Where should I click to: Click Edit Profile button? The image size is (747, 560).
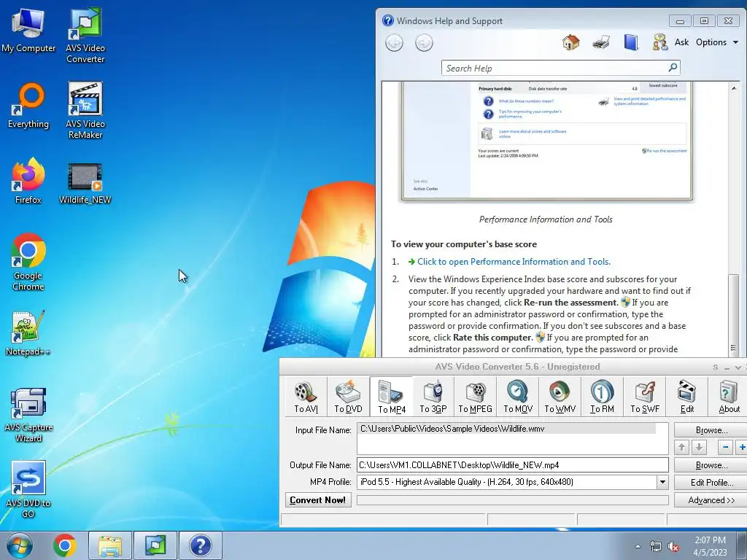tap(711, 483)
